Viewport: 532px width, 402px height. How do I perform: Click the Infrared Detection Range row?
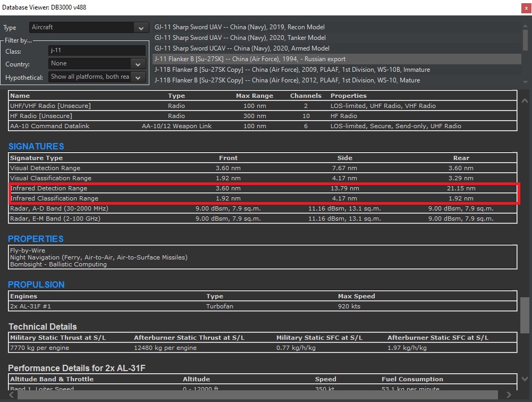coord(263,188)
